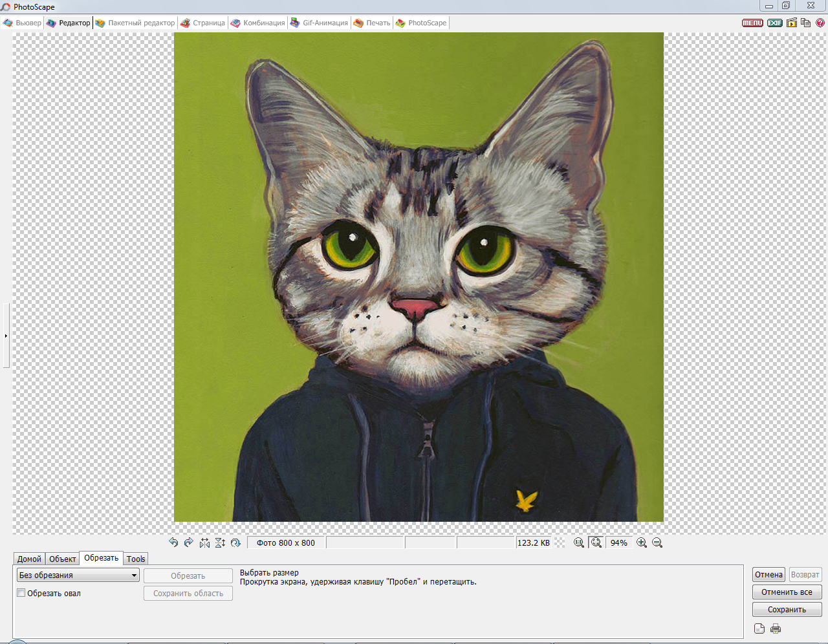The image size is (828, 644).
Task: Open the red MENU button
Action: tap(752, 23)
